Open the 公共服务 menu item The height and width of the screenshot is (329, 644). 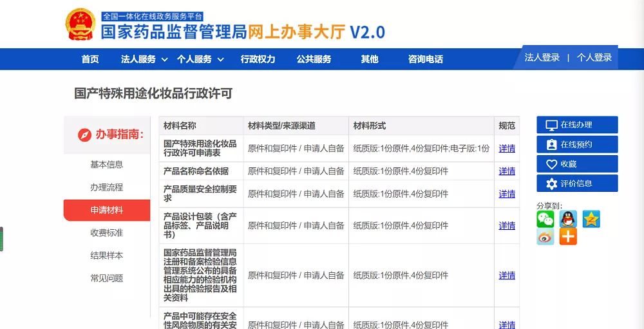(314, 59)
